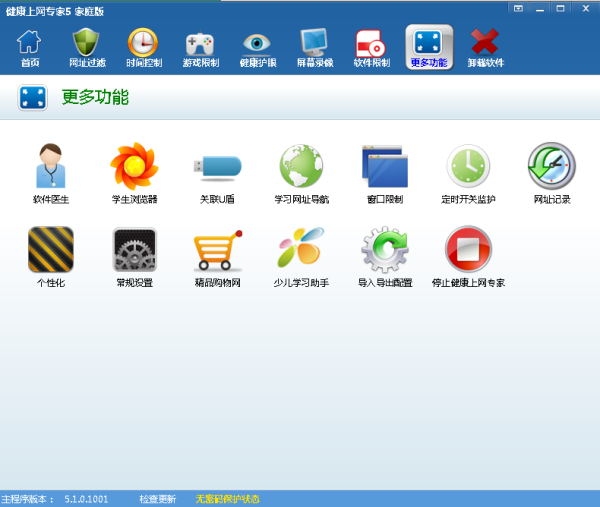Open 定时开关监护 clock icon
This screenshot has width=600, height=507.
[x=468, y=166]
